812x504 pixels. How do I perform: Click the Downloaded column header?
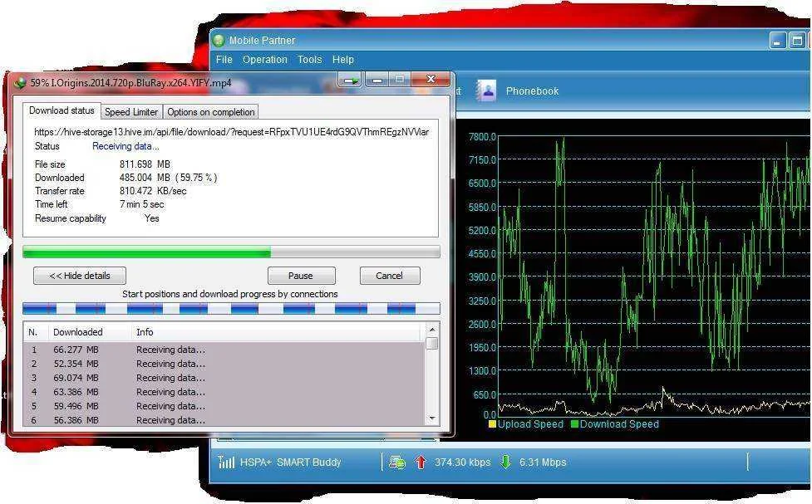90,332
